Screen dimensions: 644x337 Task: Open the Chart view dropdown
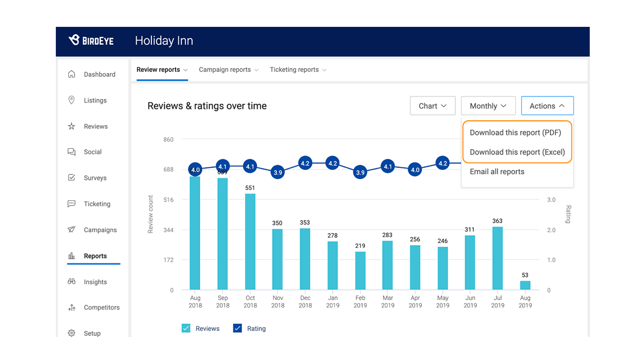(433, 106)
